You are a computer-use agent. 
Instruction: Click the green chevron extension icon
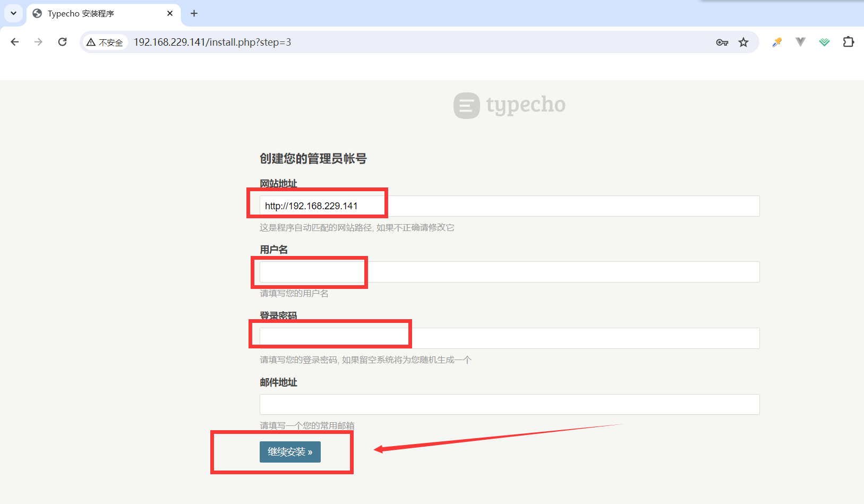[x=824, y=42]
